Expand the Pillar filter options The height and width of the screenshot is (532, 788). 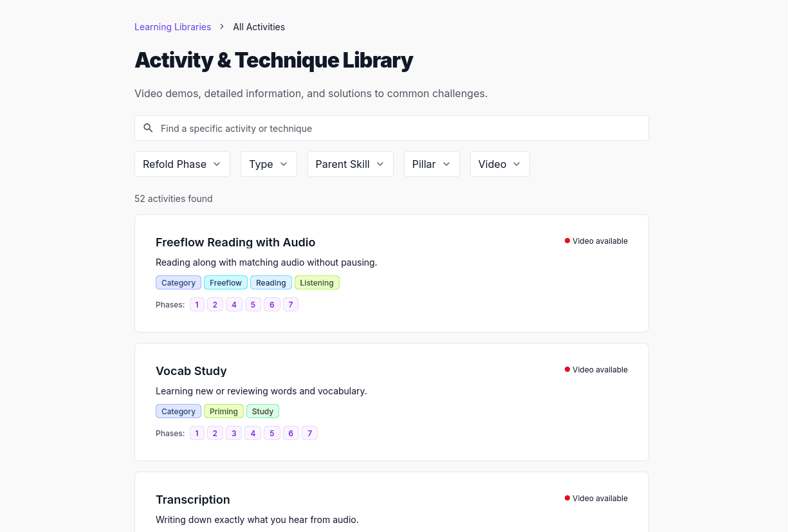[x=432, y=164]
